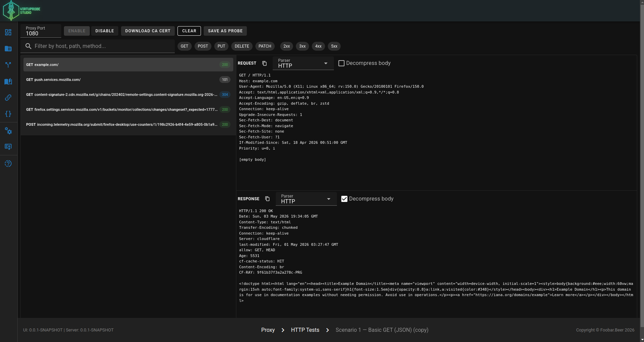Toggle the 4xx status filter chip
644x342 pixels.
(318, 46)
